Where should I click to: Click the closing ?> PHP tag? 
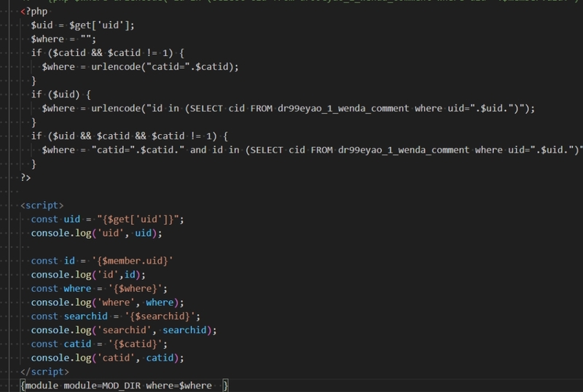tap(26, 177)
